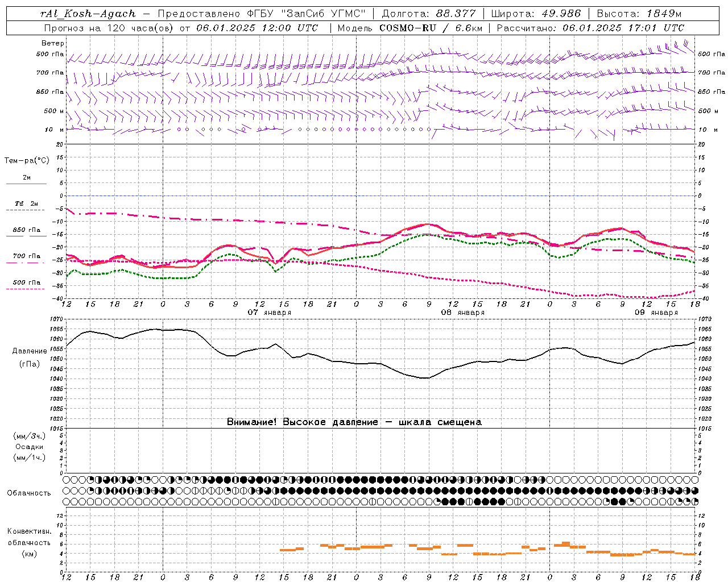Click the 'Конвективн.' convective cloud label
Image resolution: width=728 pixels, height=582 pixels.
pyautogui.click(x=29, y=531)
